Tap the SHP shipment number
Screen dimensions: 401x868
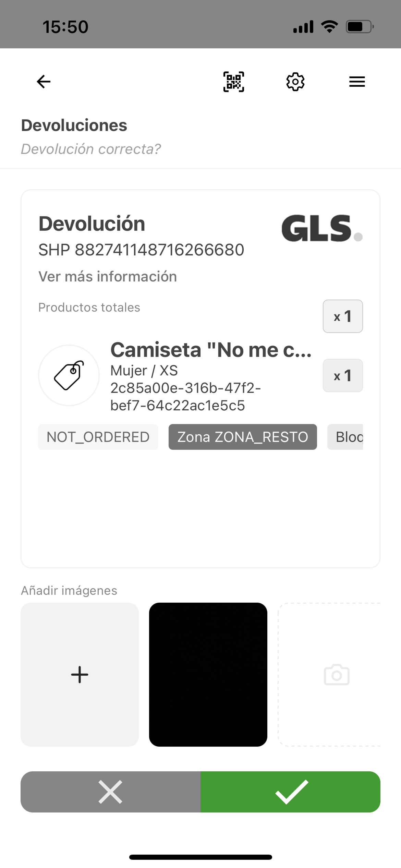click(141, 250)
